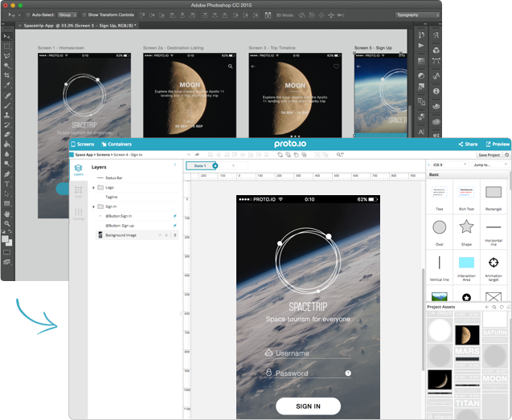Click the Animation target widget icon
This screenshot has width=512, height=420.
point(494,263)
